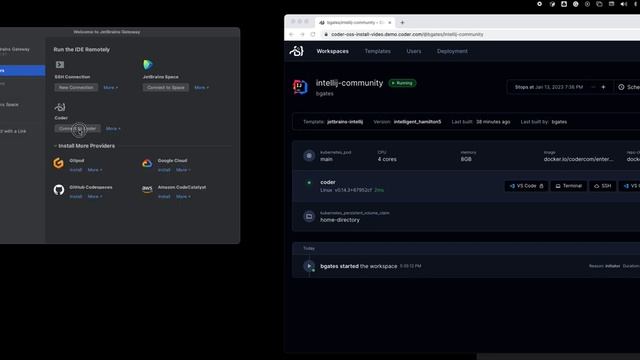This screenshot has width=640, height=360.
Task: Click the kubernetes_pod main resource icon
Action: tap(309, 156)
